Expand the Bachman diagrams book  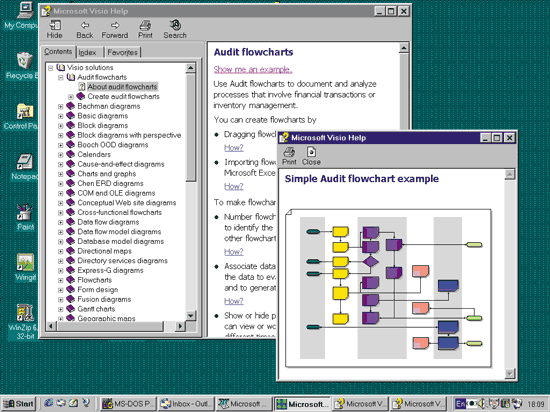61,106
